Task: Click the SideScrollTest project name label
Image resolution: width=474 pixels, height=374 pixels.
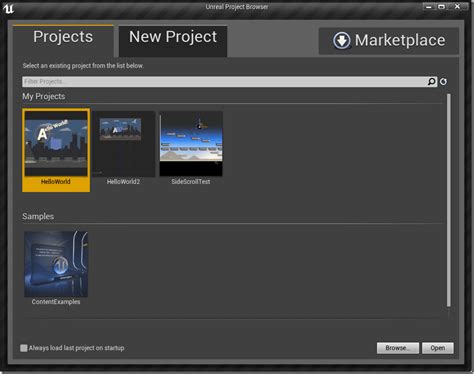Action: click(x=191, y=182)
